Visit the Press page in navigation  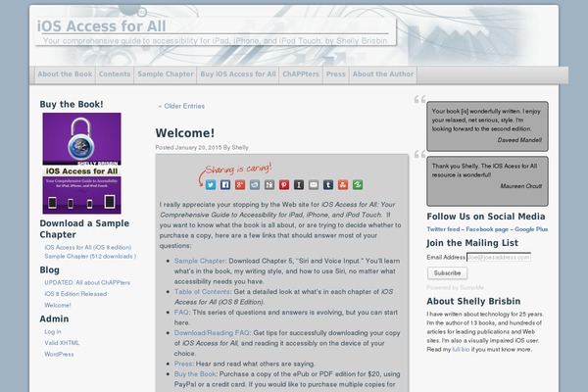335,74
